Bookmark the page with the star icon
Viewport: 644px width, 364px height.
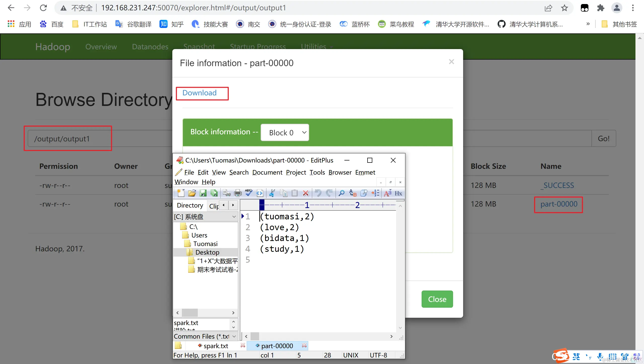[564, 8]
